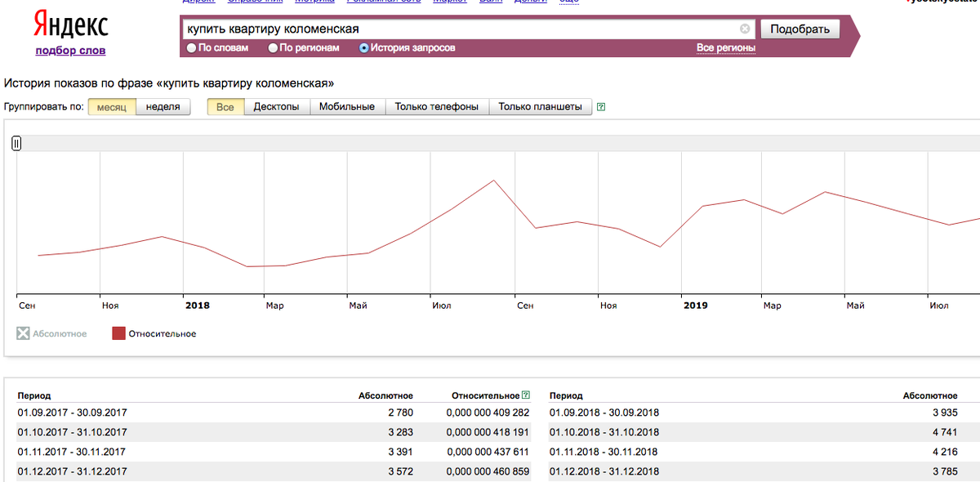Group the history by неделя
The width and height of the screenshot is (980, 482).
pos(163,107)
